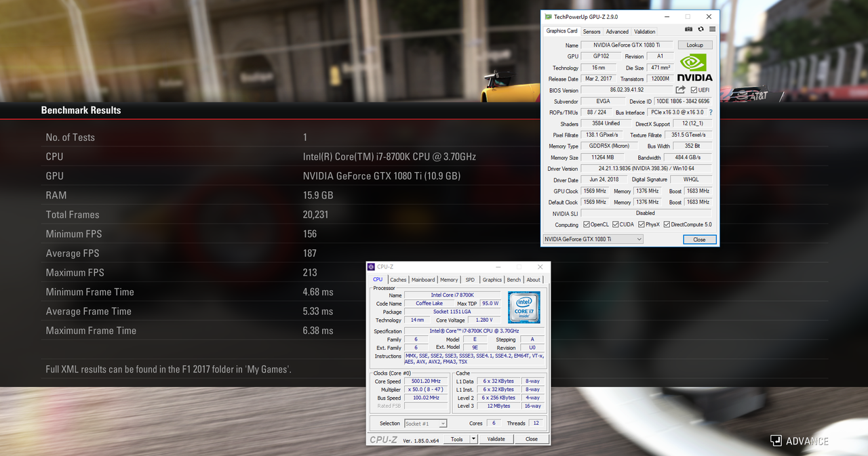The height and width of the screenshot is (456, 868).
Task: Open the Socket #1 selection dropdown
Action: pos(425,423)
